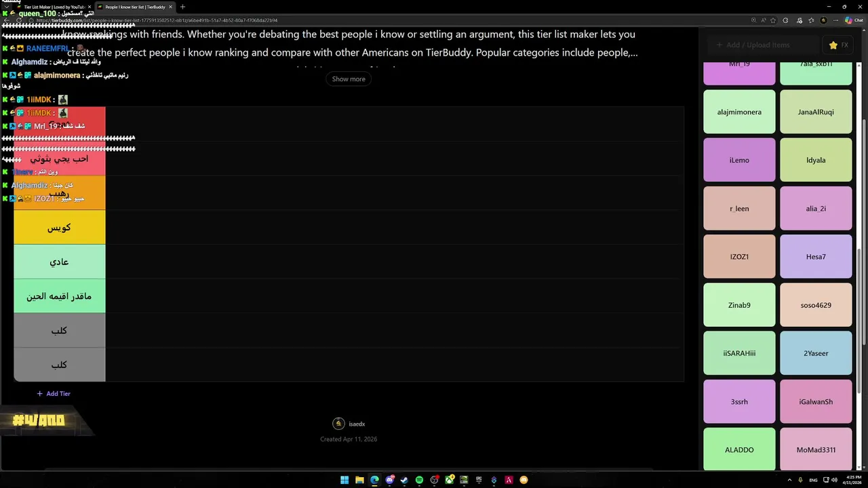Select the iiSARAHiii item card
Image resolution: width=868 pixels, height=488 pixels.
[x=739, y=353]
